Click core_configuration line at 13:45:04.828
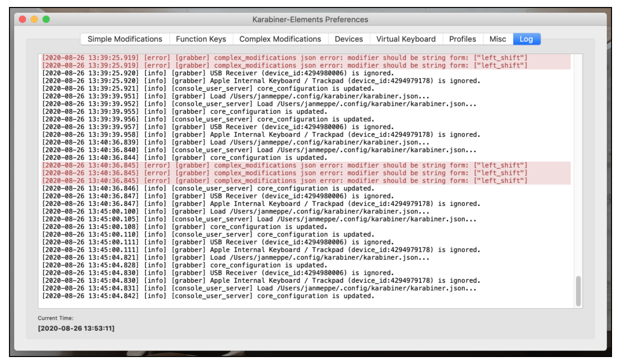The width and height of the screenshot is (626, 364). 185,265
